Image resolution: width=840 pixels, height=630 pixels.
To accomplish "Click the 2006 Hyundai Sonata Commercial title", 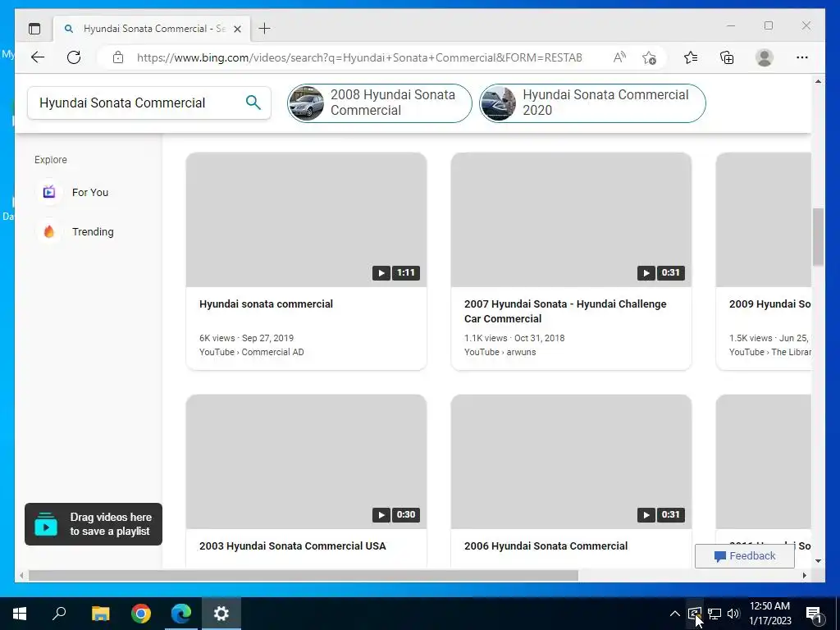I will [x=546, y=546].
